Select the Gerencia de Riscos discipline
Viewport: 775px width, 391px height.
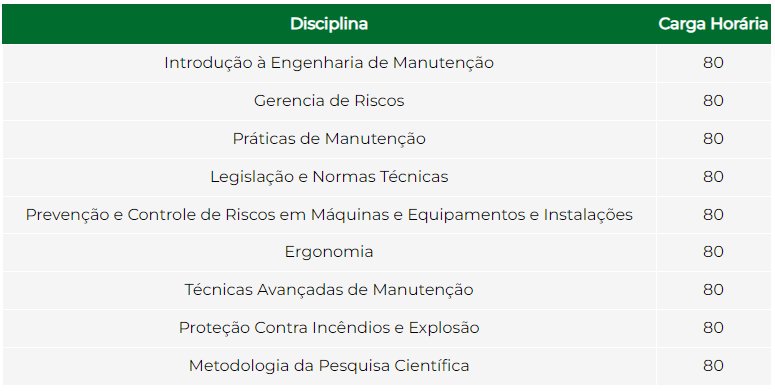click(x=329, y=101)
